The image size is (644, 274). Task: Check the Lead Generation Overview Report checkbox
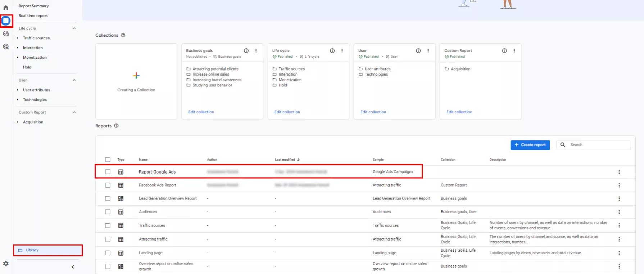tap(108, 198)
